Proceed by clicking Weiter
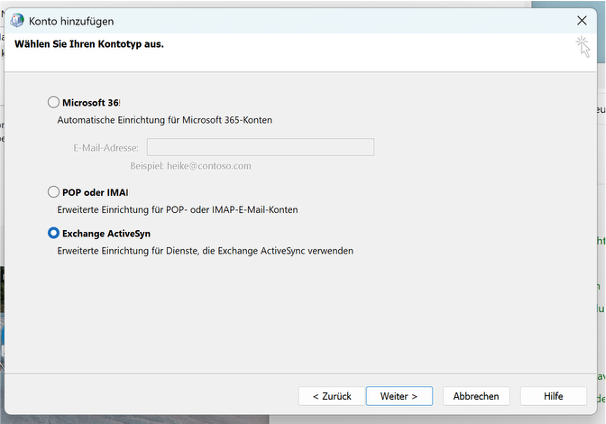Image resolution: width=606 pixels, height=424 pixels. click(x=399, y=396)
